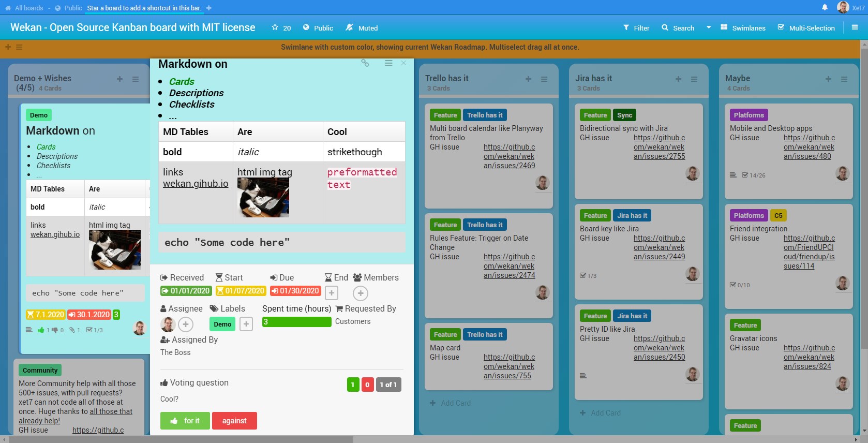The height and width of the screenshot is (443, 868).
Task: Open the Trello has it list menu
Action: tap(544, 79)
